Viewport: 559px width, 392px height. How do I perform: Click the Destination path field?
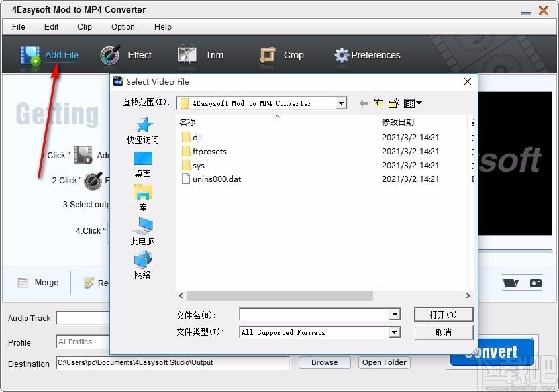click(x=173, y=362)
